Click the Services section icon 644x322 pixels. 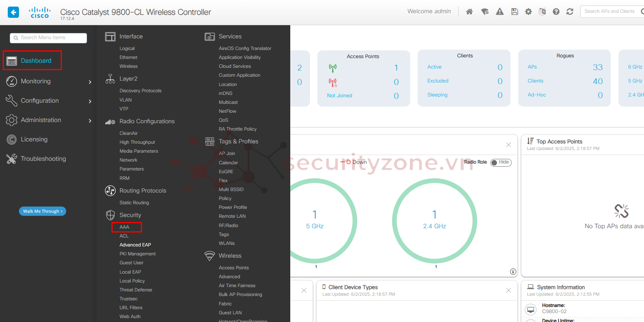(210, 37)
